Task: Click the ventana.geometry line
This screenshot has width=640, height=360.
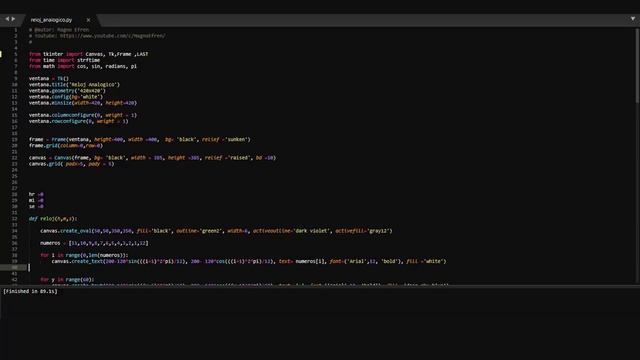Action: coord(67,91)
